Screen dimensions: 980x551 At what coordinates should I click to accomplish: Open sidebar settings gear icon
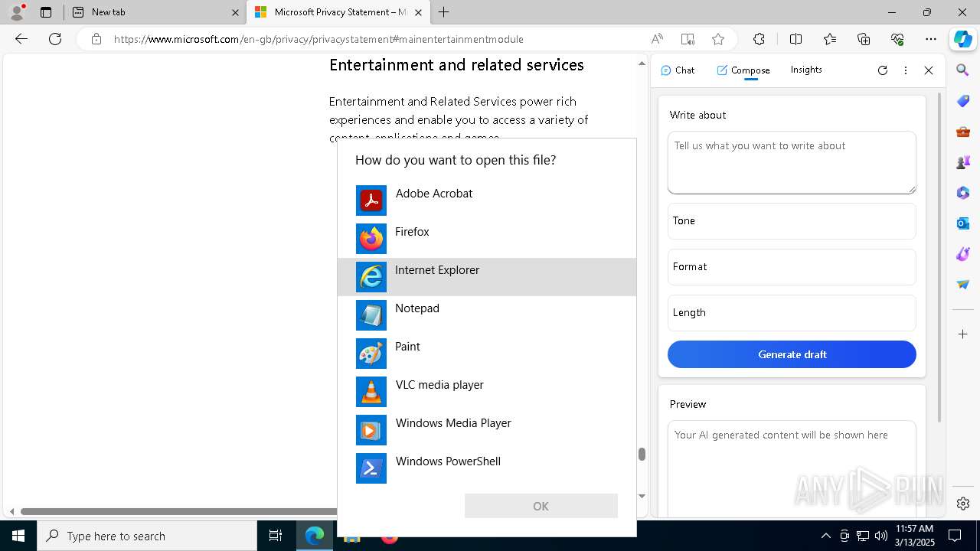[963, 504]
